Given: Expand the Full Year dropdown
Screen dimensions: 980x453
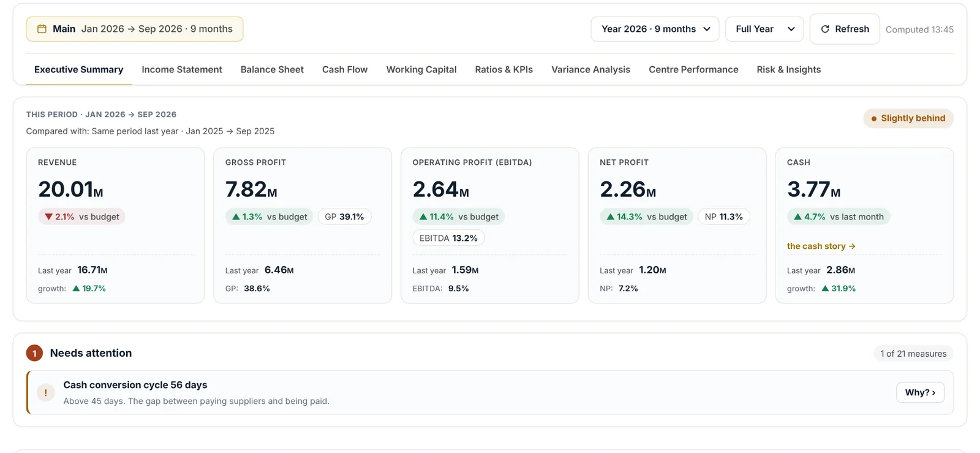Looking at the screenshot, I should tap(764, 29).
